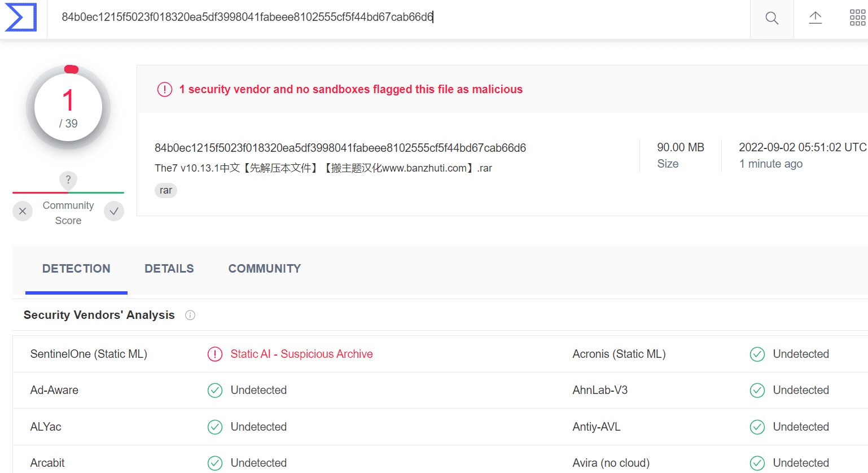Click the AhnLab-V3 undetected check icon

point(757,390)
